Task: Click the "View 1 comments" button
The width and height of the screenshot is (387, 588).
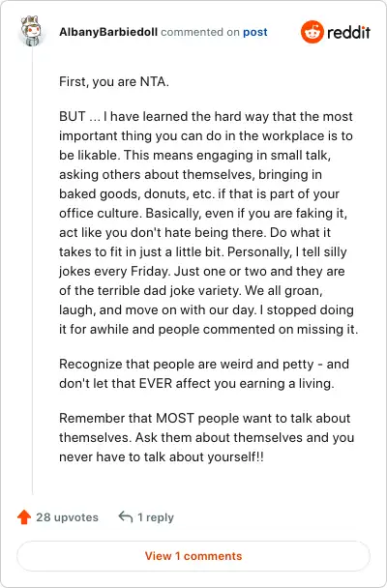Action: pyautogui.click(x=193, y=556)
